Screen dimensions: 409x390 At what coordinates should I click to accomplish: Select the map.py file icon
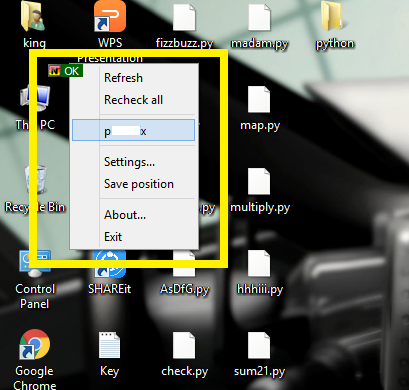pos(259,99)
